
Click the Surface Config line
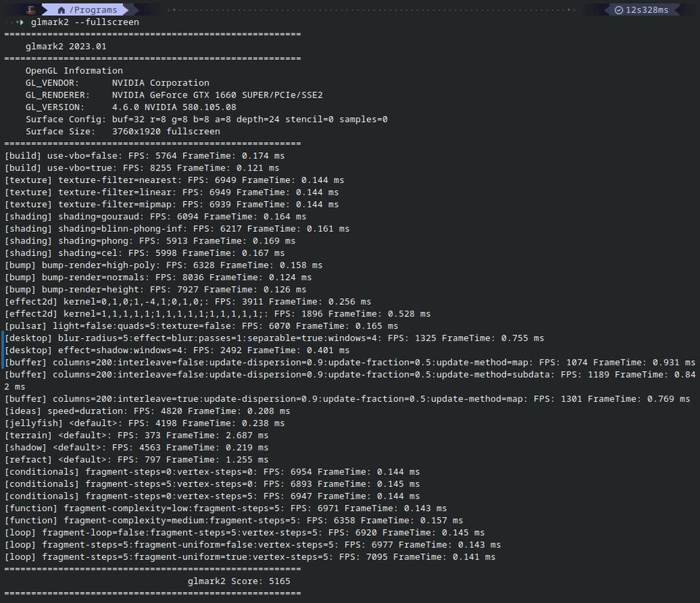click(206, 119)
